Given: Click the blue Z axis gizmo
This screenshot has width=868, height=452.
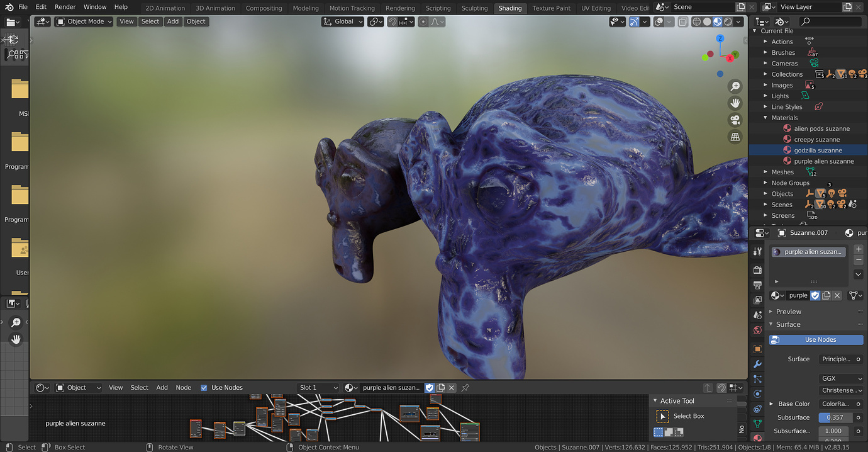Looking at the screenshot, I should pos(720,38).
